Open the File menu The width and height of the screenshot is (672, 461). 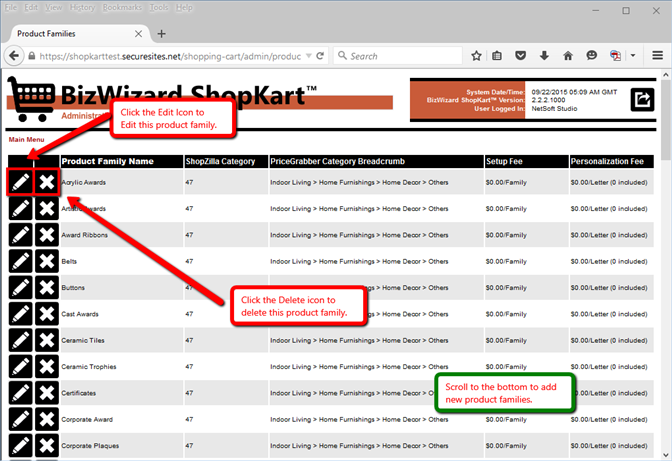point(11,8)
